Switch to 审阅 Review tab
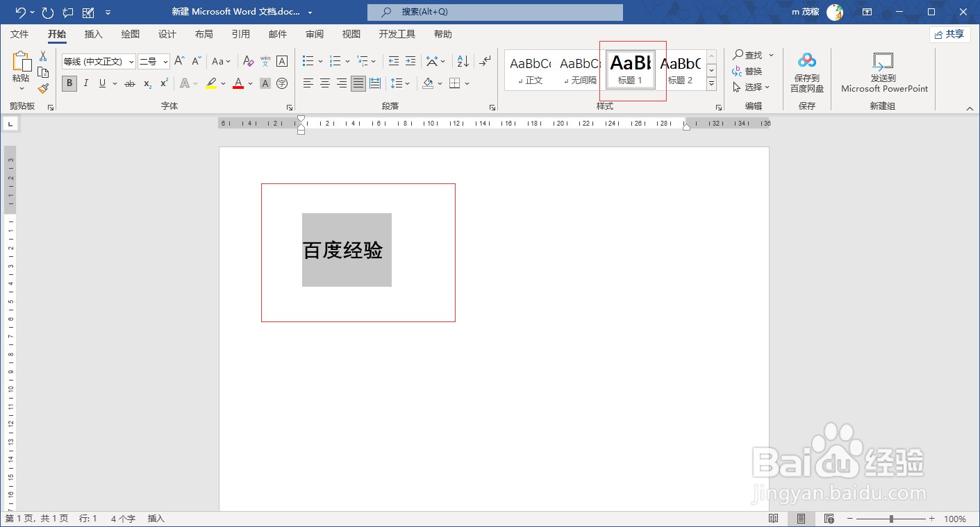This screenshot has height=527, width=980. 314,34
